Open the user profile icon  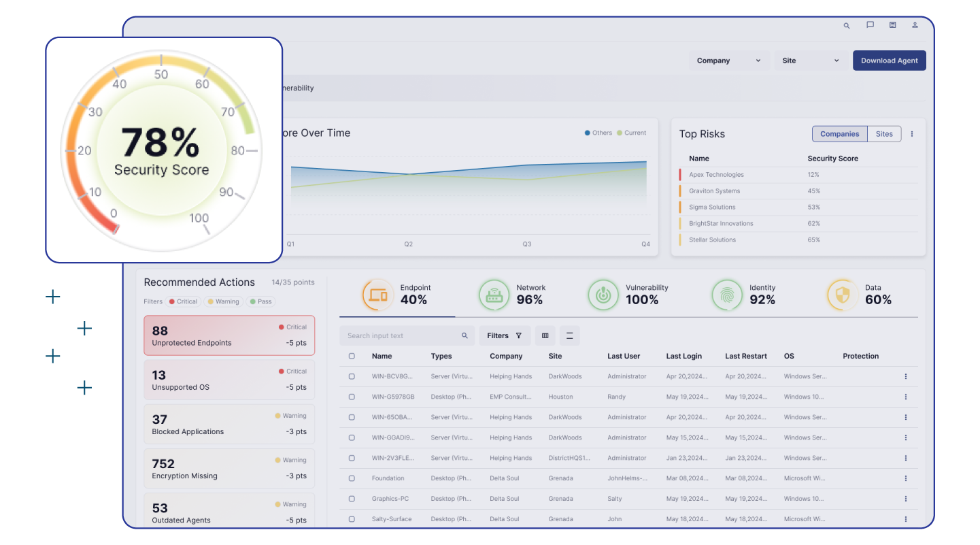[x=915, y=25]
